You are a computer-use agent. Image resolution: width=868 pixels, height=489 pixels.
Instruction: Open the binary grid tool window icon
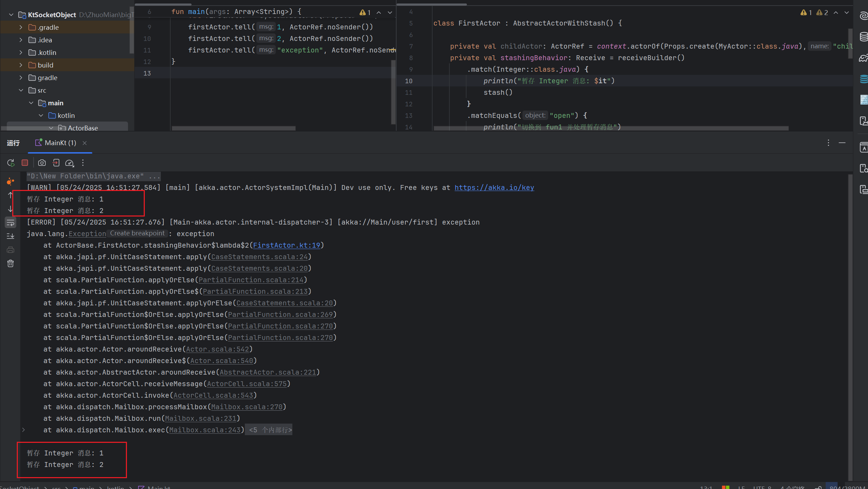coord(863,100)
